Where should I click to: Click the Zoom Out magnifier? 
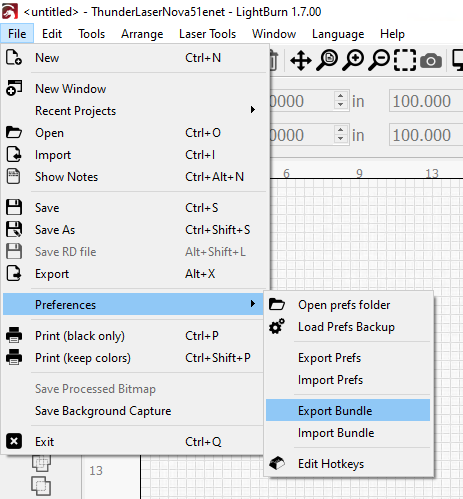pyautogui.click(x=379, y=60)
